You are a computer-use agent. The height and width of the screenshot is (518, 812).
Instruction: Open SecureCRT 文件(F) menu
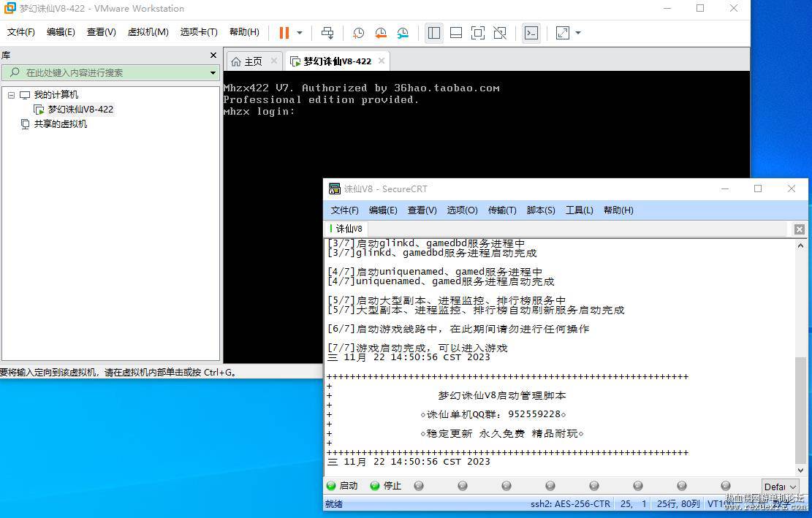[x=344, y=210]
